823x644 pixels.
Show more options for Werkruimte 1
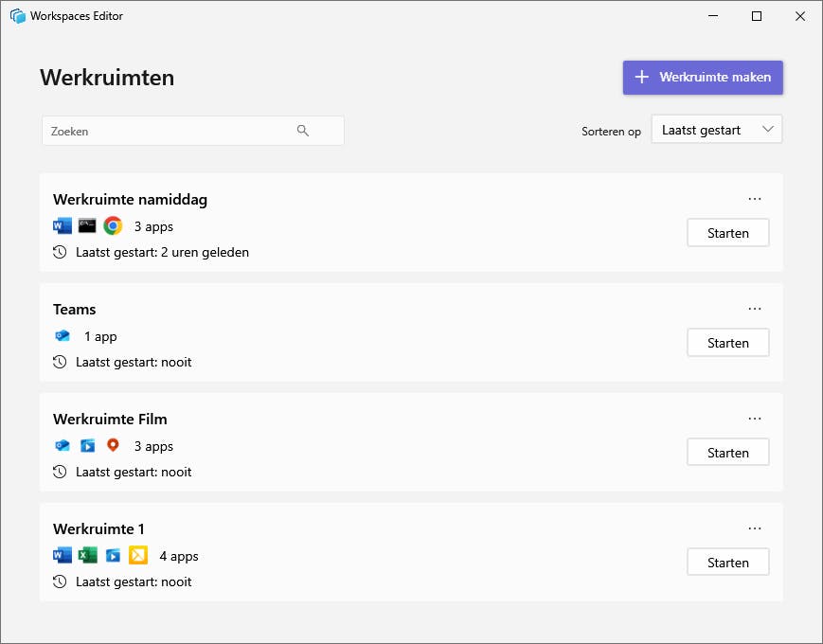[x=755, y=528]
